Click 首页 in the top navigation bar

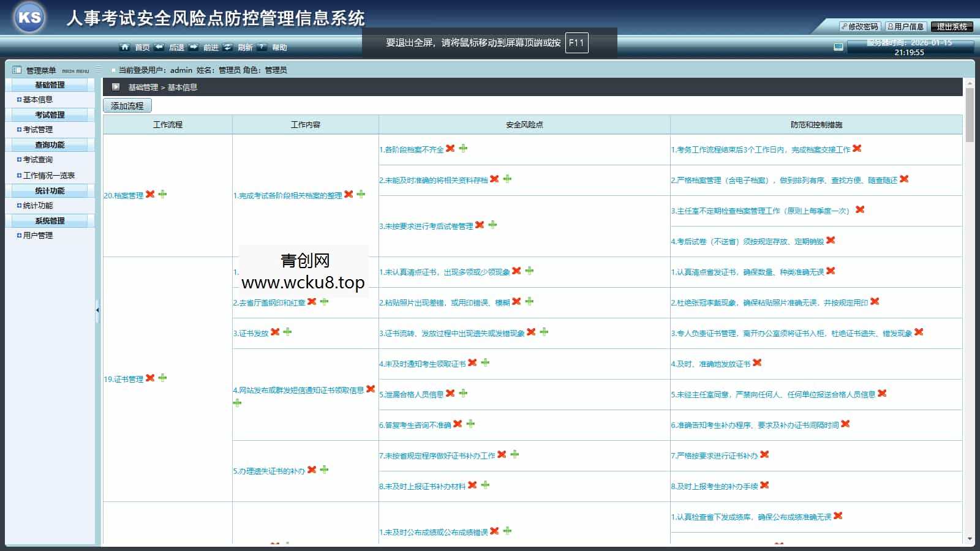click(x=141, y=47)
